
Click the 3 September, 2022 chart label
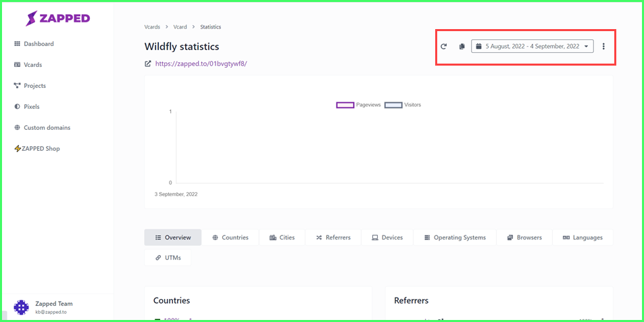176,194
